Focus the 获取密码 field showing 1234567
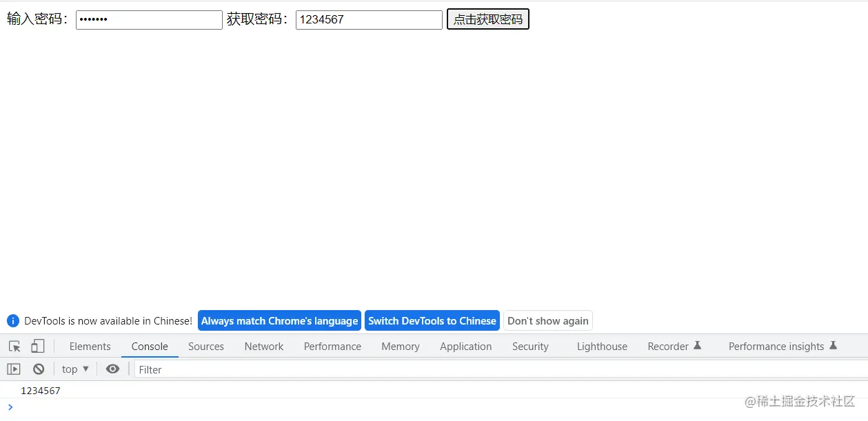The image size is (868, 421). pos(369,19)
